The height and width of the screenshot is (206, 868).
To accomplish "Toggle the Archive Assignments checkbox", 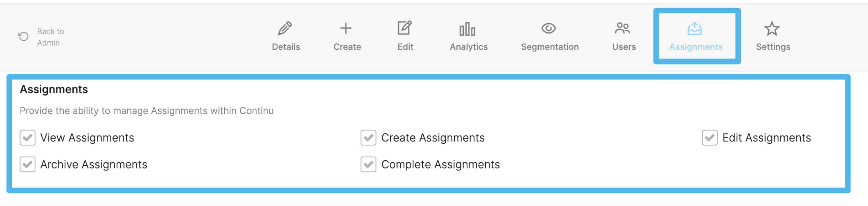I will (28, 164).
